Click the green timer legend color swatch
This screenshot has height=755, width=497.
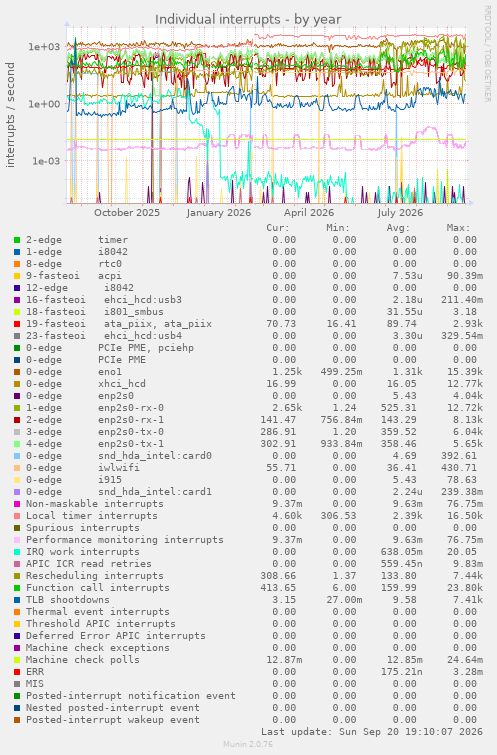click(x=17, y=240)
